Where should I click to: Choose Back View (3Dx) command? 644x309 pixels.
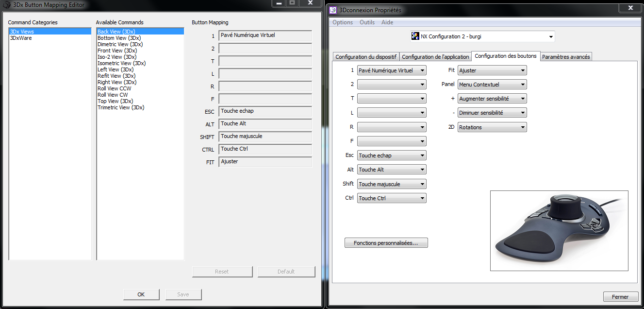pos(140,32)
